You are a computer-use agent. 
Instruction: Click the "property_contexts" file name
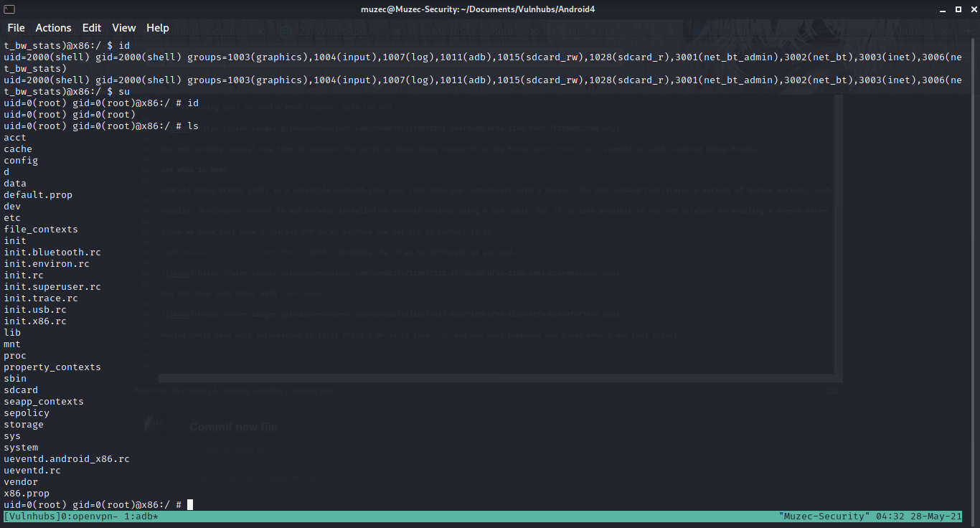(52, 367)
